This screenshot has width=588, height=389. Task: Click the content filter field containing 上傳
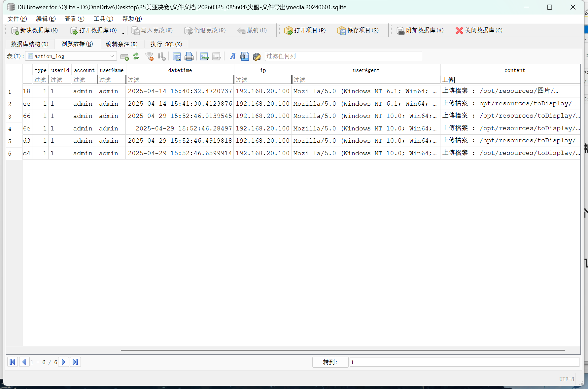click(510, 80)
